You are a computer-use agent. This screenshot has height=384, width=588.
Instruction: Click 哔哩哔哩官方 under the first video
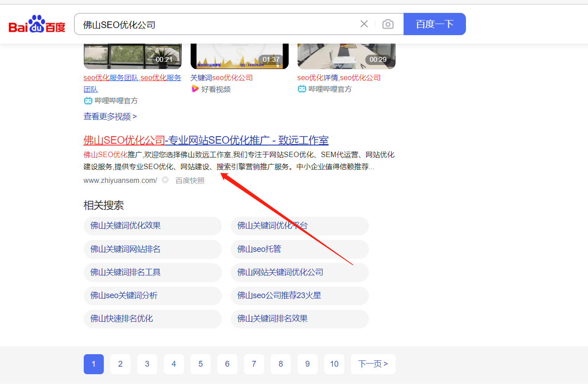click(111, 101)
